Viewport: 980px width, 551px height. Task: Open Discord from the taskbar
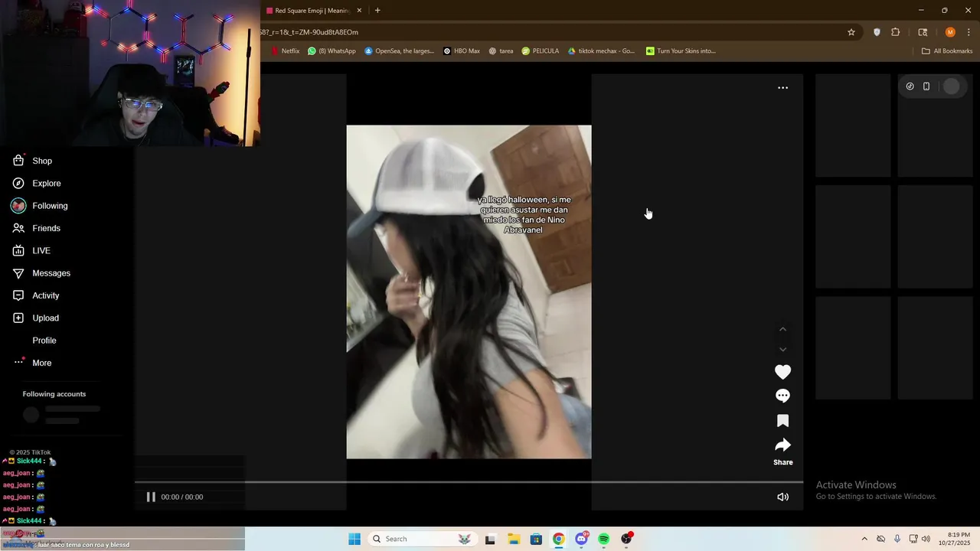tap(581, 539)
